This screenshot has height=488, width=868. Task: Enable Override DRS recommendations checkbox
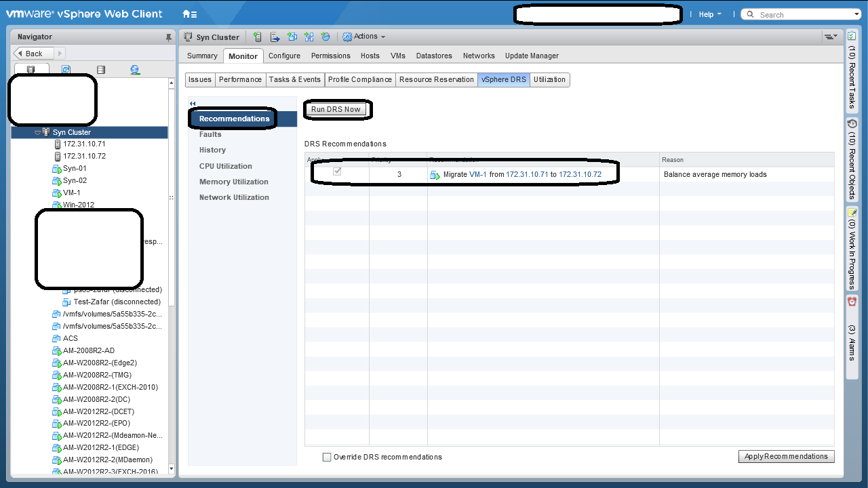(328, 457)
